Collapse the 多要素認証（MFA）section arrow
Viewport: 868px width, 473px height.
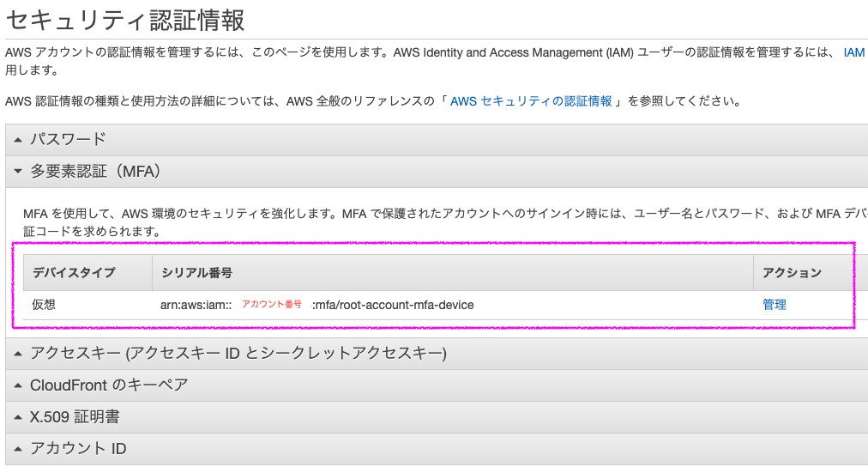[18, 171]
